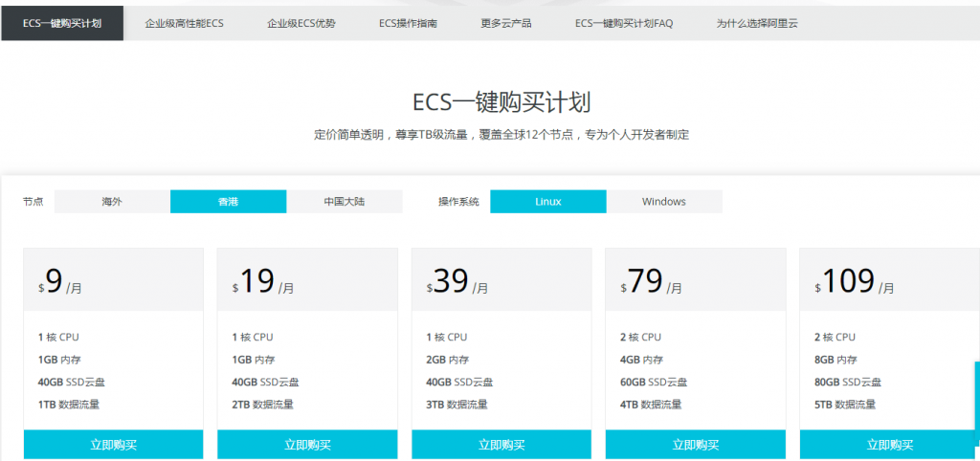Click the $39 /月 price header

[501, 280]
